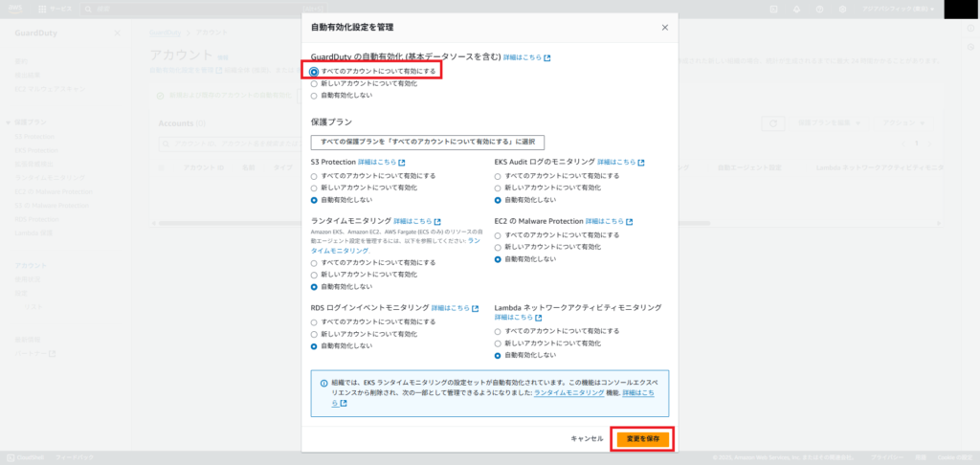This screenshot has height=465, width=980.
Task: Go to next page arrow in Accounts pagination
Action: (x=931, y=144)
